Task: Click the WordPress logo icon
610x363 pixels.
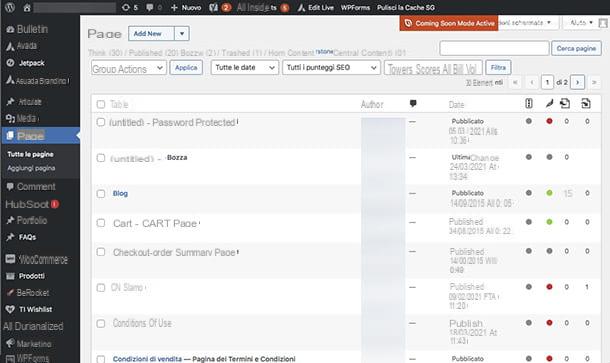Action: (10, 7)
